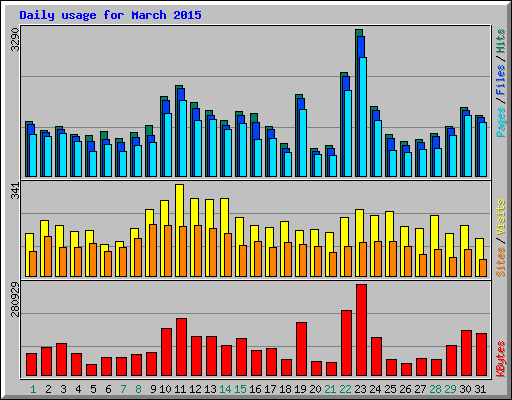Click day label 10 on the x-axis

(165, 389)
